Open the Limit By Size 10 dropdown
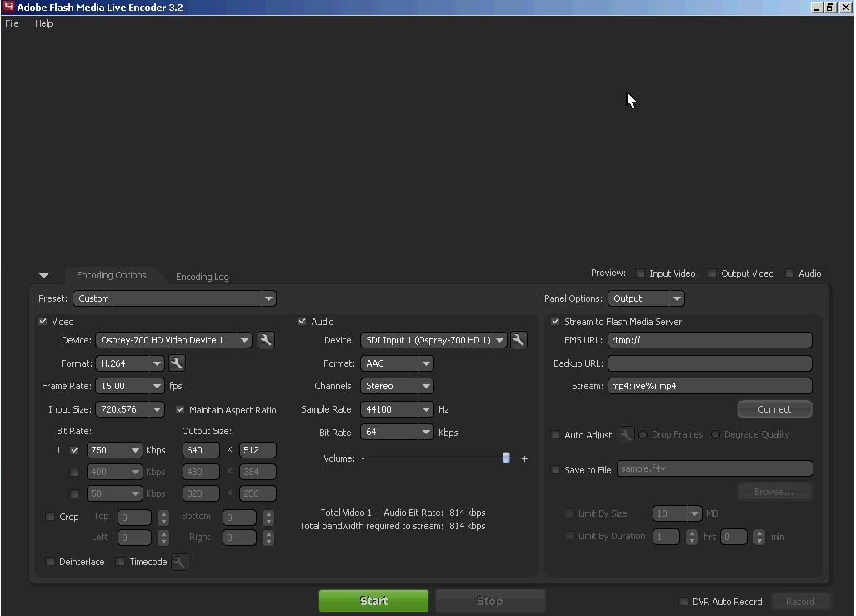 point(677,513)
